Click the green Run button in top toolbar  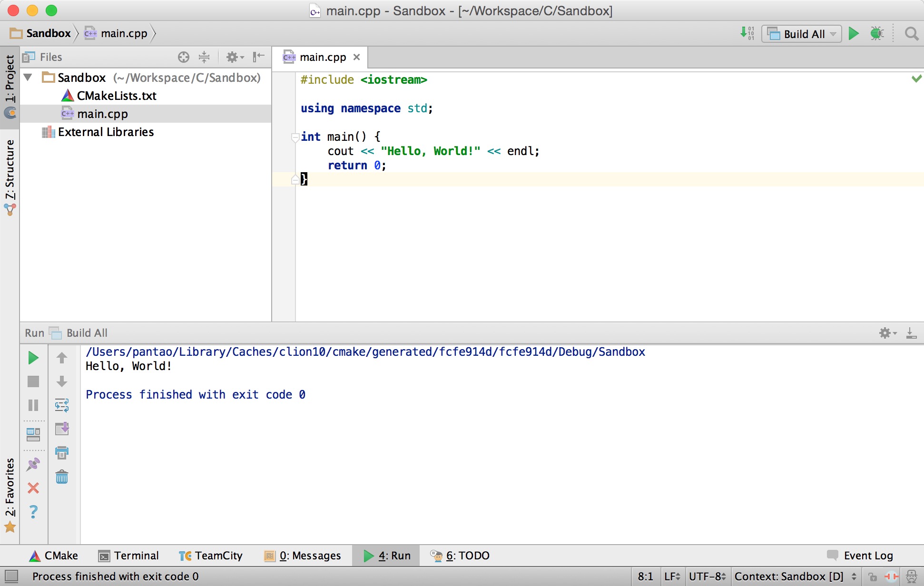854,34
